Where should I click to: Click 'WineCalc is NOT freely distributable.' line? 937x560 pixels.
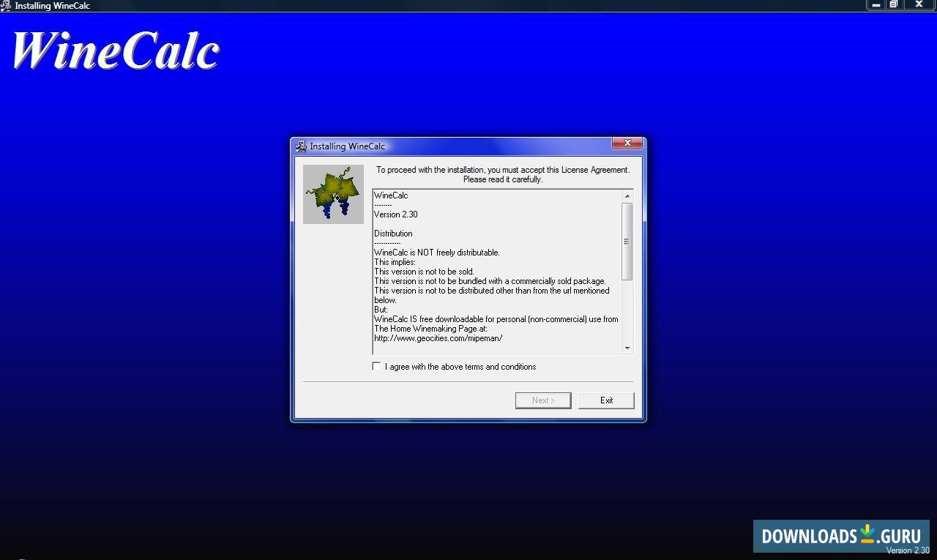tap(437, 253)
